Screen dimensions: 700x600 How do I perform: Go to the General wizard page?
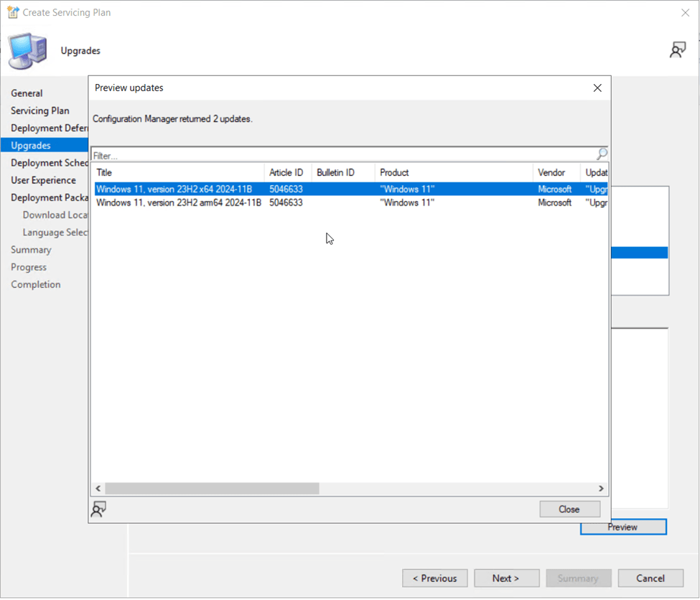tap(27, 93)
